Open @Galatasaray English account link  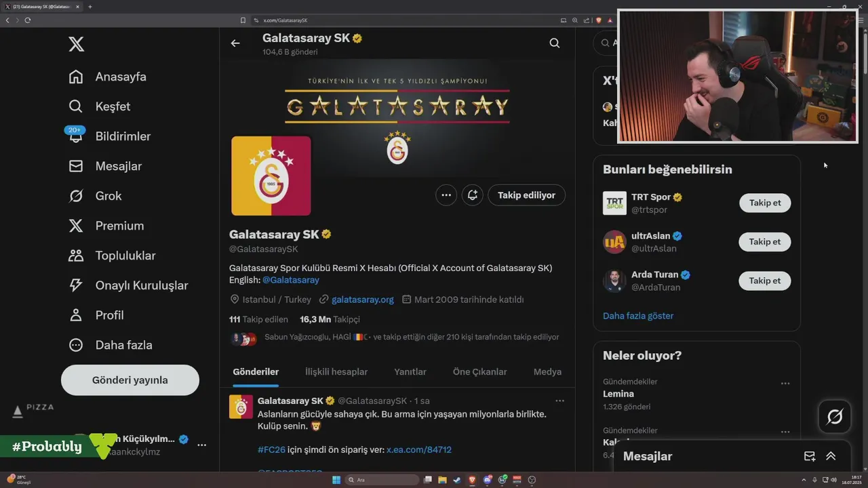[290, 280]
